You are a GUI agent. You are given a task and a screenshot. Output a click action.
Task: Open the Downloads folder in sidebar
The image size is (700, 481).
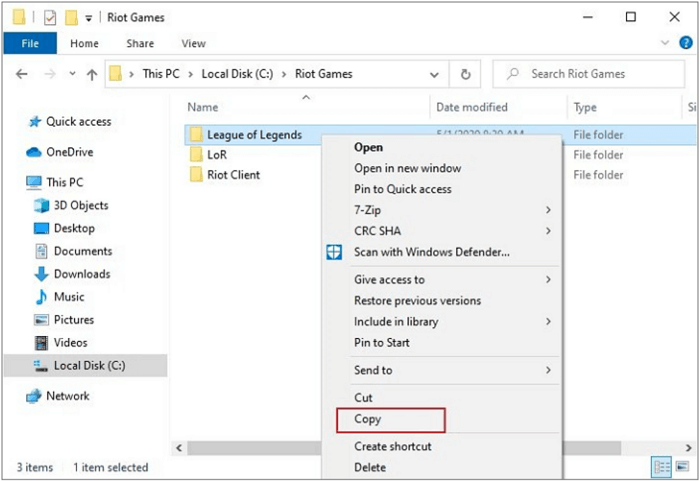(81, 274)
